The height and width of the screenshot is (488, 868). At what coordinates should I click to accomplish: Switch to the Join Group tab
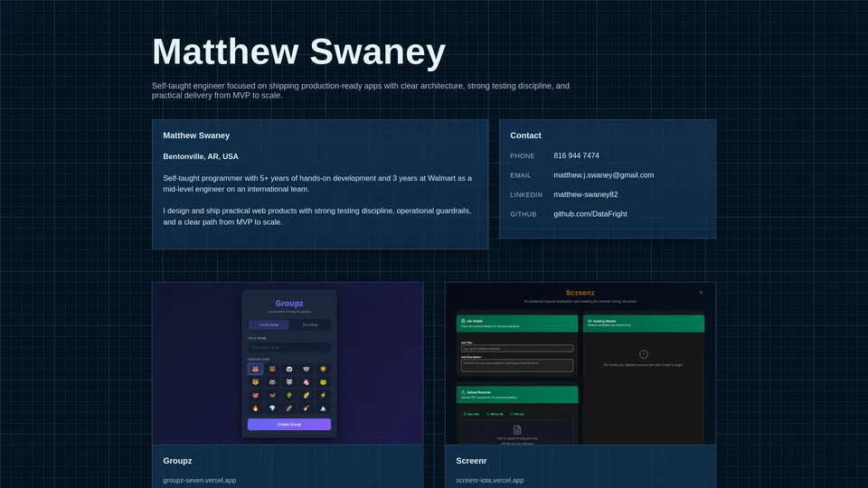[x=310, y=324]
